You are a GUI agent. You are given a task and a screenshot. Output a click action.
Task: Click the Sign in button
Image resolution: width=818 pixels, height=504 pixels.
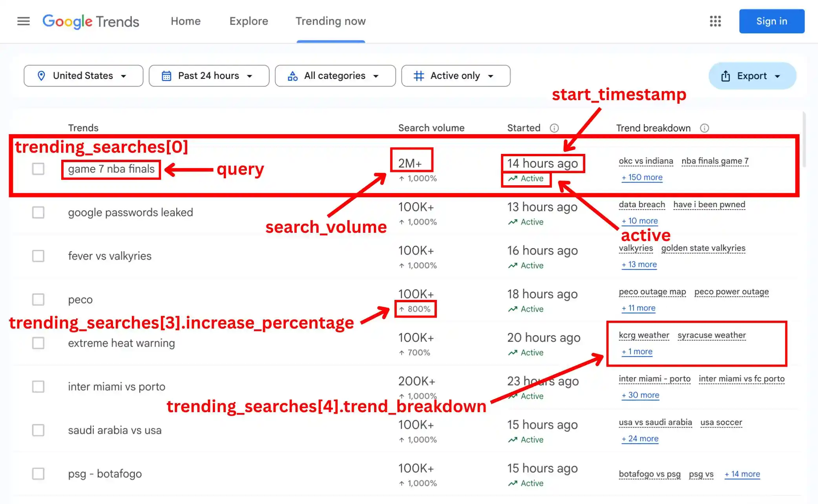click(x=772, y=21)
